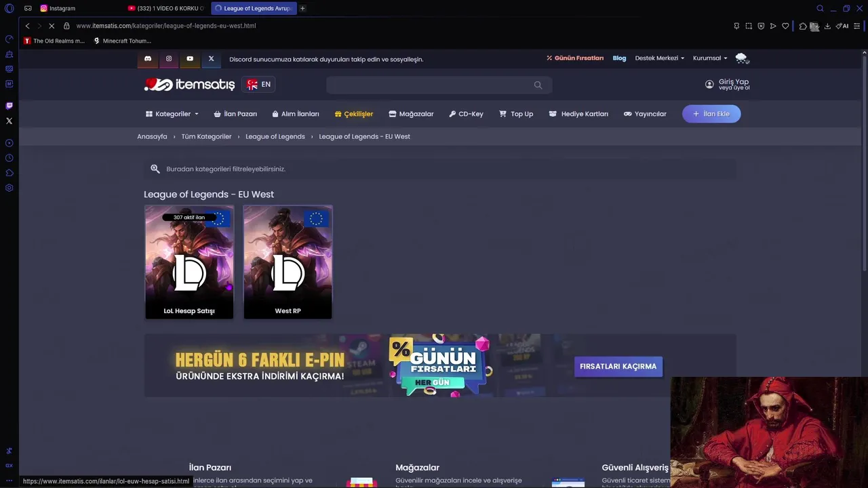Viewport: 868px width, 488px height.
Task: Open The Old Realms bookmark
Action: click(54, 41)
